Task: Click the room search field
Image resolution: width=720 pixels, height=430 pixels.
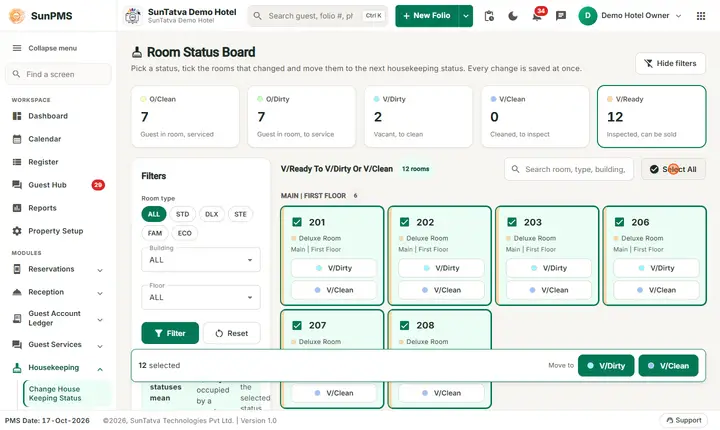Action: pos(569,169)
